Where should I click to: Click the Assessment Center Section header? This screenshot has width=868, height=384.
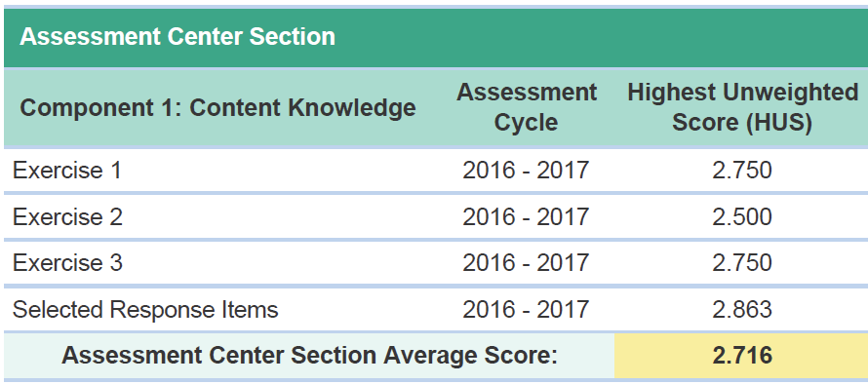(x=178, y=36)
